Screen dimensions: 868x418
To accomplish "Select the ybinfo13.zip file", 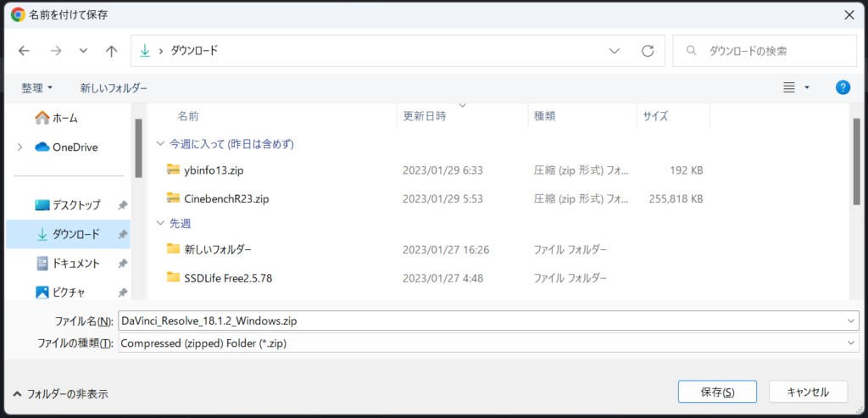I will coord(214,170).
